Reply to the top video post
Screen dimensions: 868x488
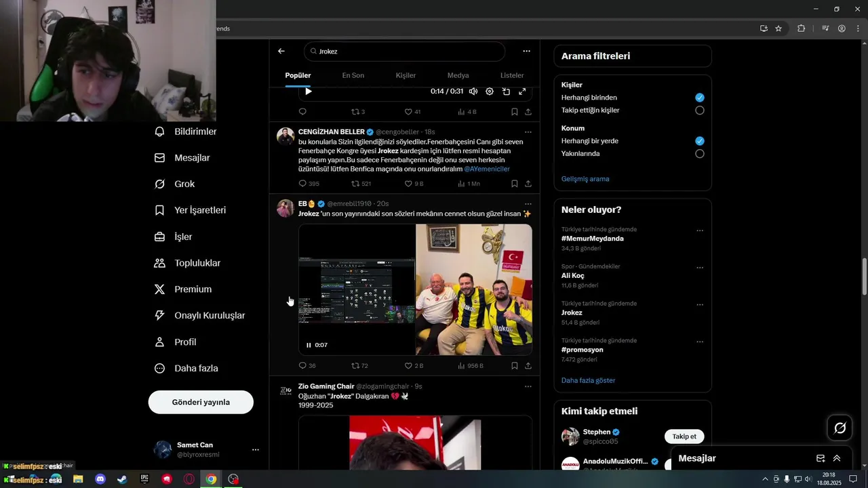coord(302,112)
